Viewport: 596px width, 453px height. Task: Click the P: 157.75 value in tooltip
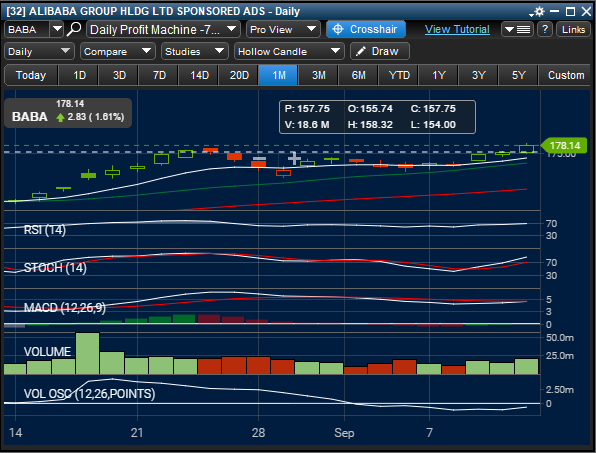(307, 109)
